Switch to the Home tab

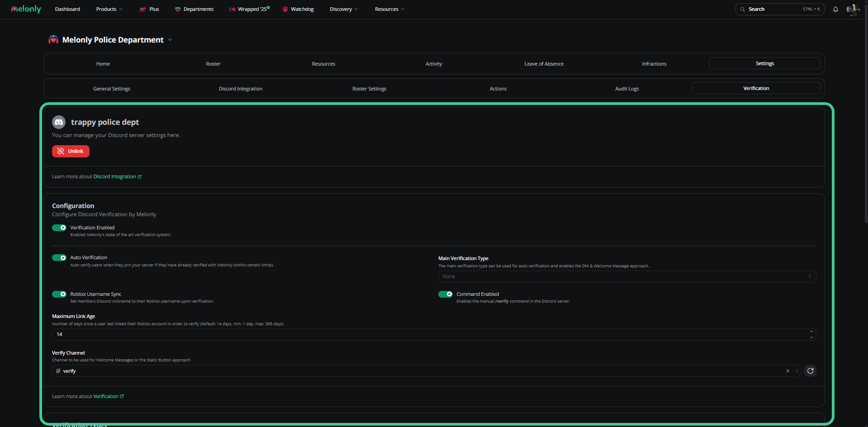tap(103, 64)
